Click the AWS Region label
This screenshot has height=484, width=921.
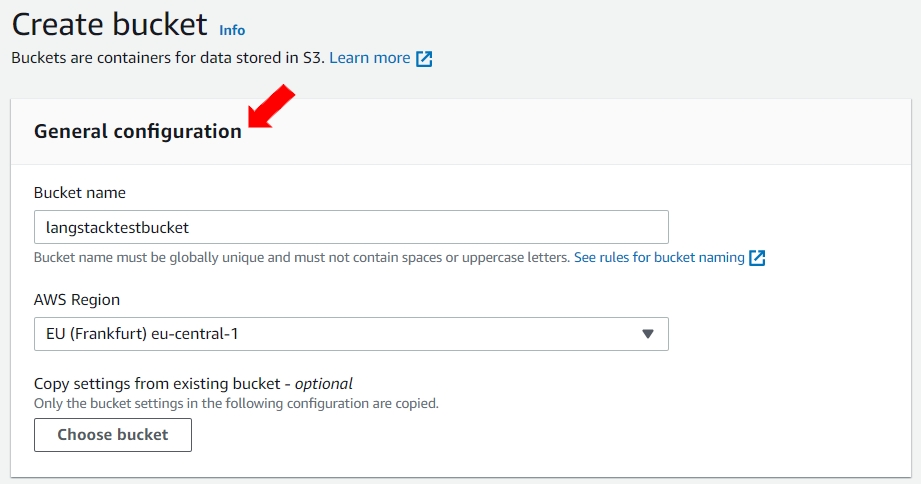(x=78, y=299)
